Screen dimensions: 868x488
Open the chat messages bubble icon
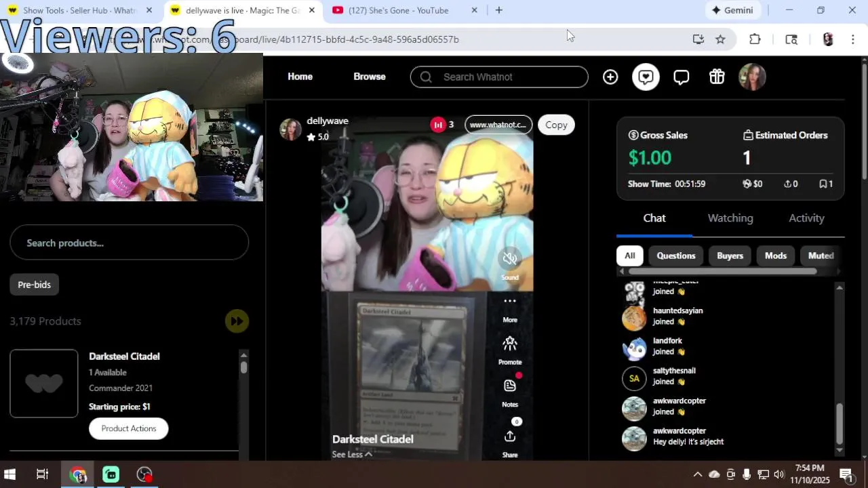[682, 77]
